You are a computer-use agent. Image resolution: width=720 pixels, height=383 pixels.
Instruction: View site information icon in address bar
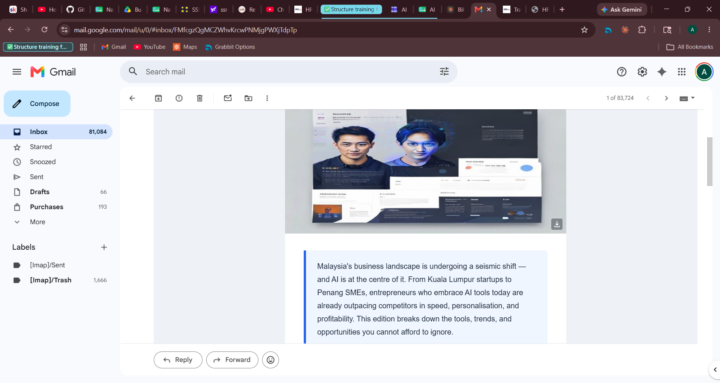pyautogui.click(x=64, y=30)
